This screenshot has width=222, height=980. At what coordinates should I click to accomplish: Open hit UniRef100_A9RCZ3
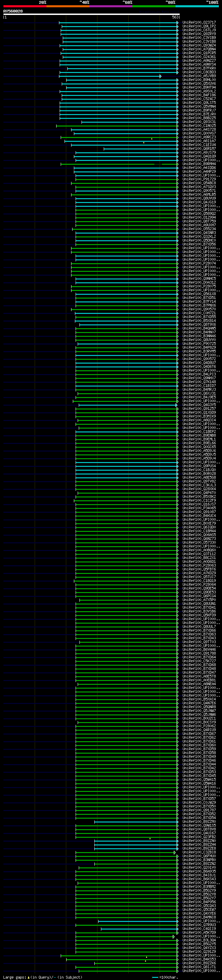pos(199,137)
